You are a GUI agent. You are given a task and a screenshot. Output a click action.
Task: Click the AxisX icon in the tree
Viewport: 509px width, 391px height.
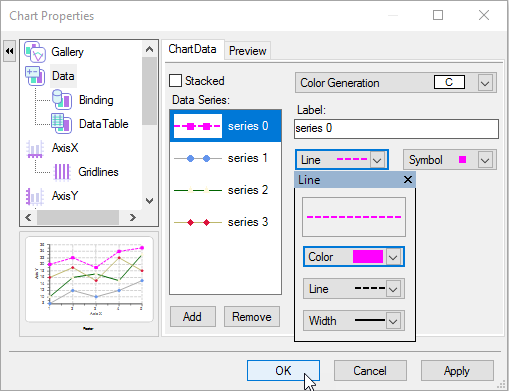click(35, 148)
